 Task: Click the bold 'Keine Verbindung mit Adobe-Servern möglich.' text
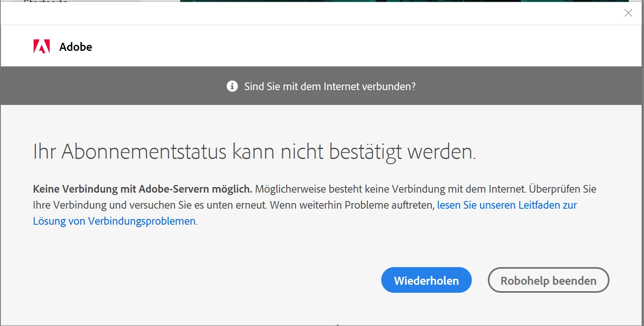pyautogui.click(x=143, y=189)
